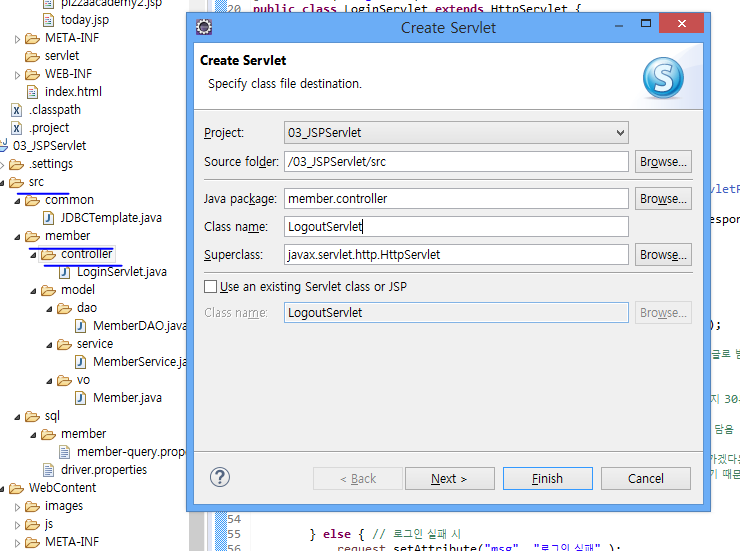Viewport: 740px width, 551px height.
Task: Collapse the controller package in tree
Action: (x=34, y=254)
